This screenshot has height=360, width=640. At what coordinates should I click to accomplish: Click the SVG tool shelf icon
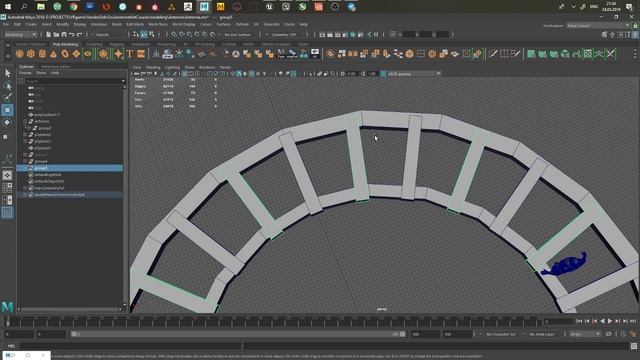pyautogui.click(x=141, y=54)
